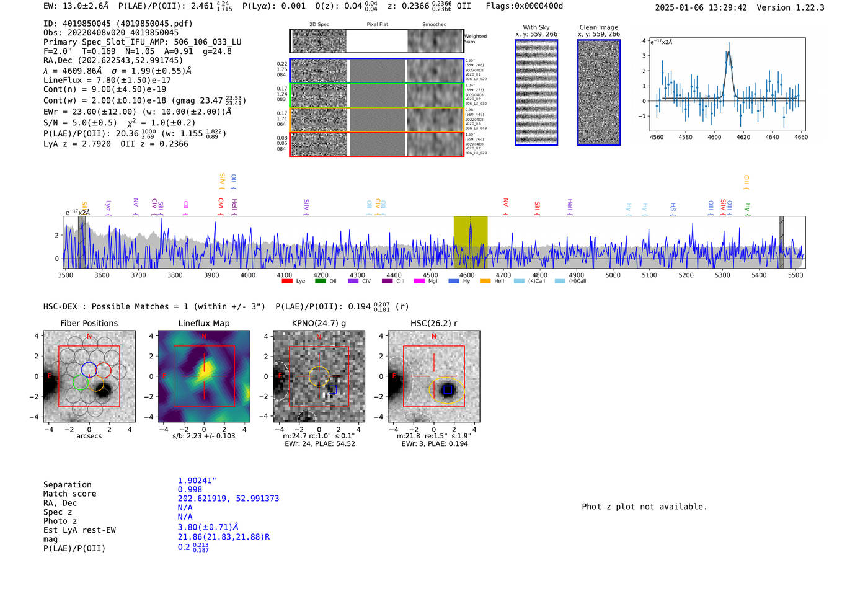Click the "LineFlux = 7.80(±1.50)e-17" line
868x591 pixels.
coord(107,80)
